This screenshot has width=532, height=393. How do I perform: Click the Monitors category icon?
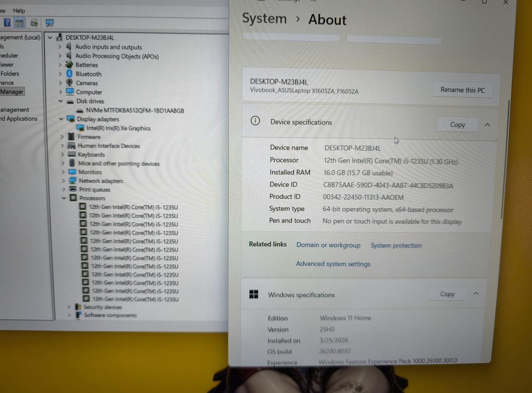coord(72,172)
